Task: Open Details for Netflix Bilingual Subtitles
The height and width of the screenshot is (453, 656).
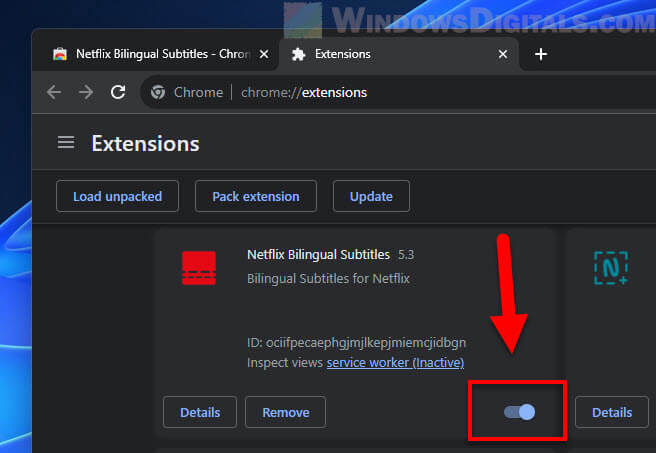Action: click(200, 412)
